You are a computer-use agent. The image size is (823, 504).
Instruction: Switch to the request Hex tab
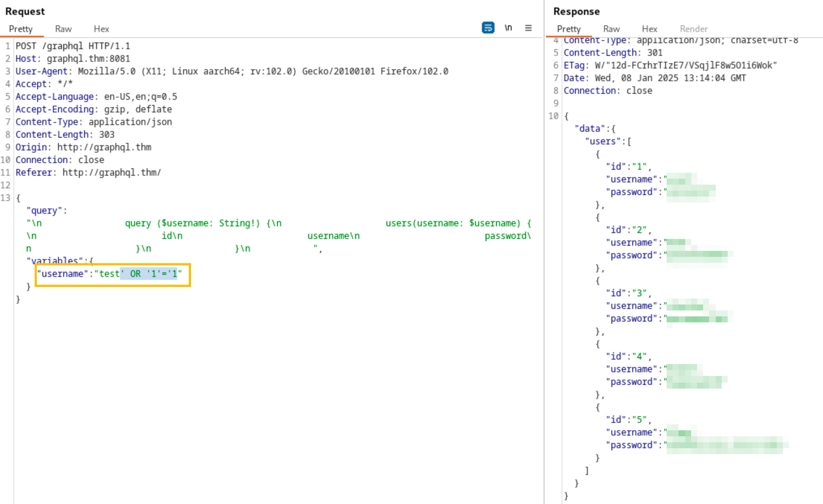click(x=101, y=29)
